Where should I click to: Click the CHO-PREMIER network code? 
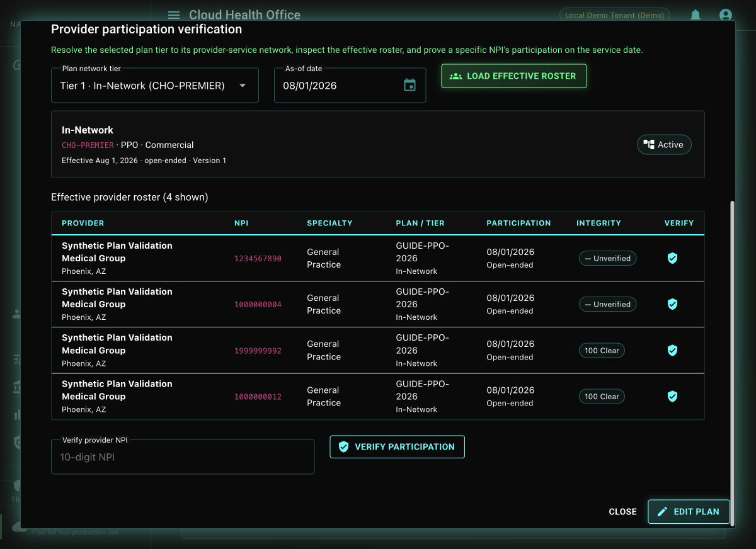88,145
